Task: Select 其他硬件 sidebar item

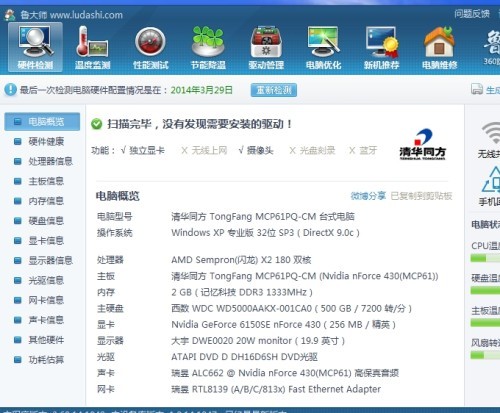Action: coord(42,340)
